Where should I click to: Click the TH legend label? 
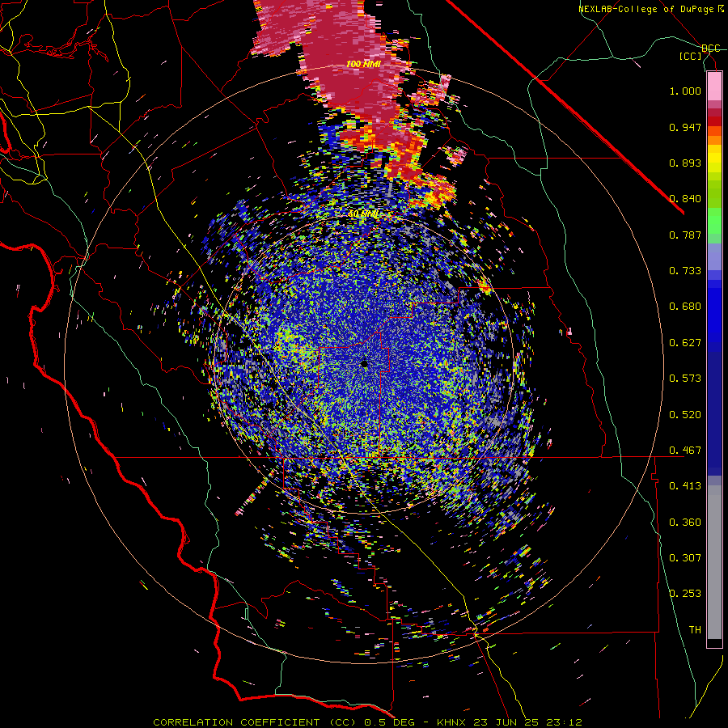click(x=695, y=630)
